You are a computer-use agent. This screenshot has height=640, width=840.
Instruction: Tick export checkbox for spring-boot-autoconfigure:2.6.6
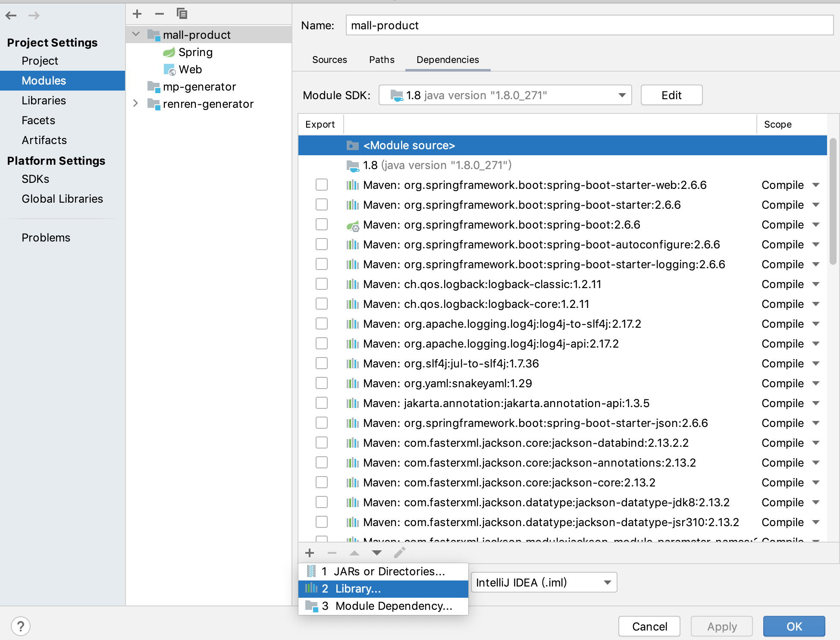tap(322, 244)
